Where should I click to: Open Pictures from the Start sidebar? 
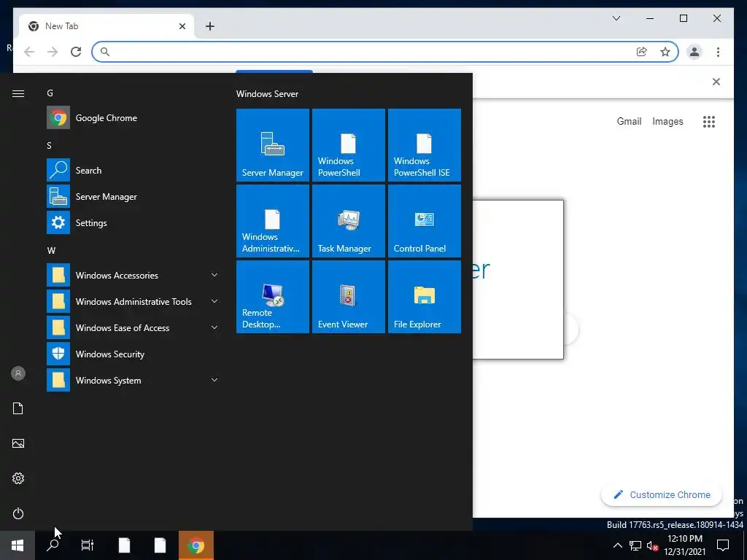tap(18, 443)
